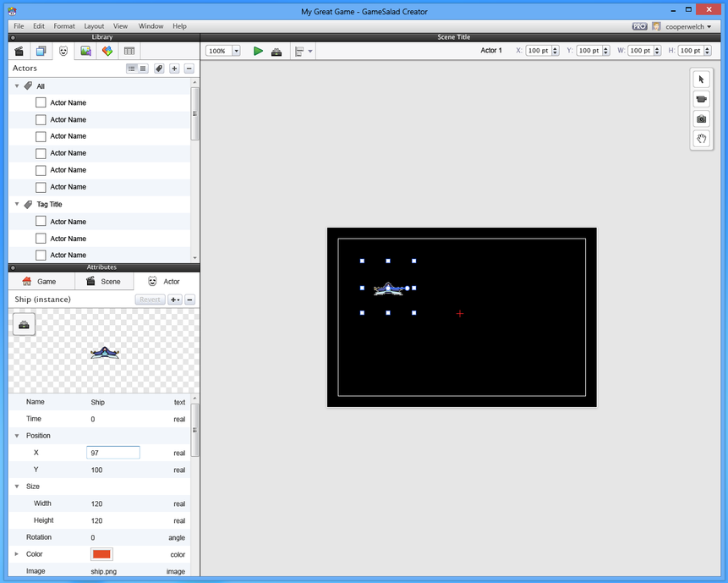Viewport: 728px width, 583px height.
Task: Open the Scenes clapperboard library tab
Action: coord(19,52)
